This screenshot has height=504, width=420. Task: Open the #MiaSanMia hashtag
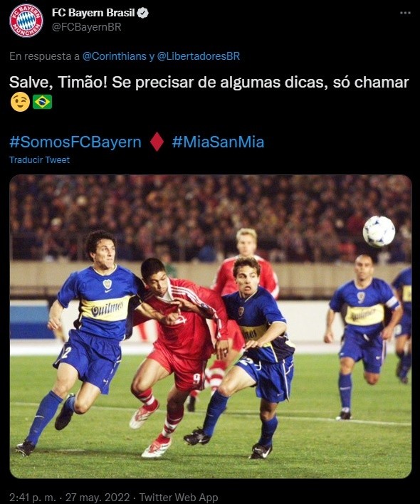click(218, 142)
